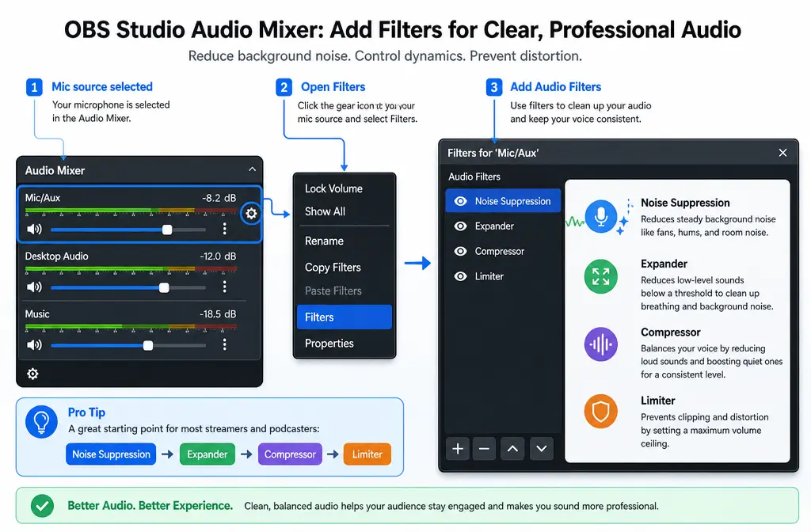Image resolution: width=811 pixels, height=532 pixels.
Task: Click the Mic/Aux level meter bar
Action: coord(131,211)
